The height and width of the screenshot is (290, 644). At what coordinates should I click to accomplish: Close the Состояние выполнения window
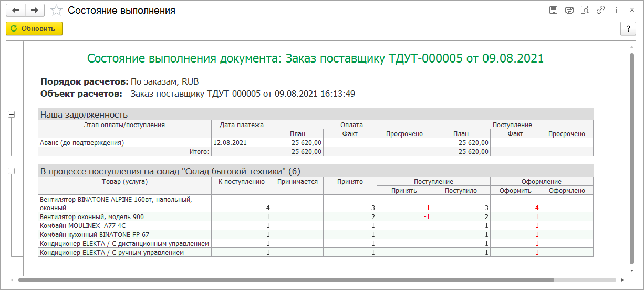(x=631, y=10)
